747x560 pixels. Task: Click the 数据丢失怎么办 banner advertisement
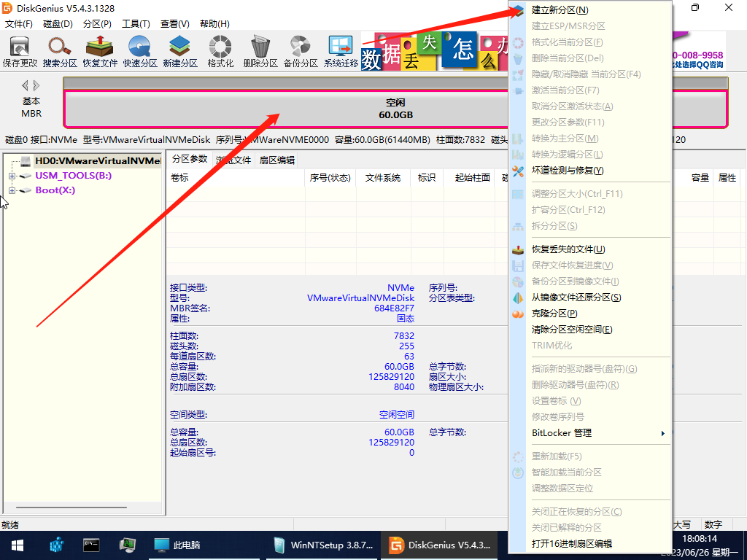(x=435, y=52)
